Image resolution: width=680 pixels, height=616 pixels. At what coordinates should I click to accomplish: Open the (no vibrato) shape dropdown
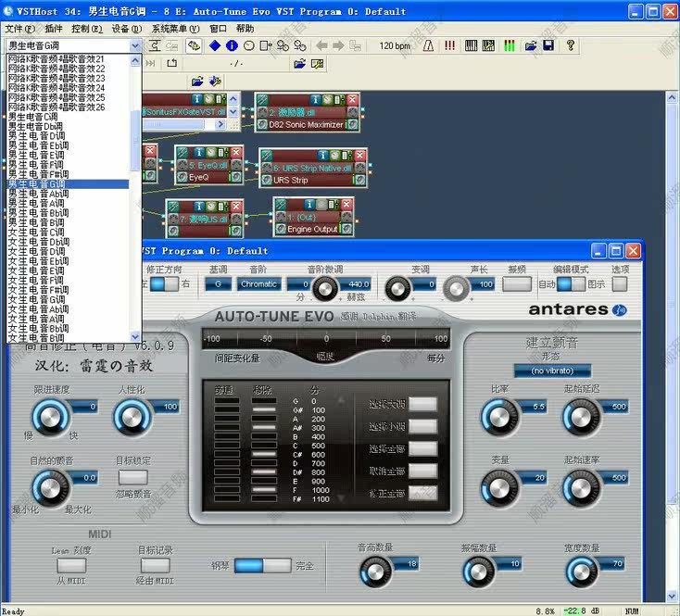tap(552, 371)
